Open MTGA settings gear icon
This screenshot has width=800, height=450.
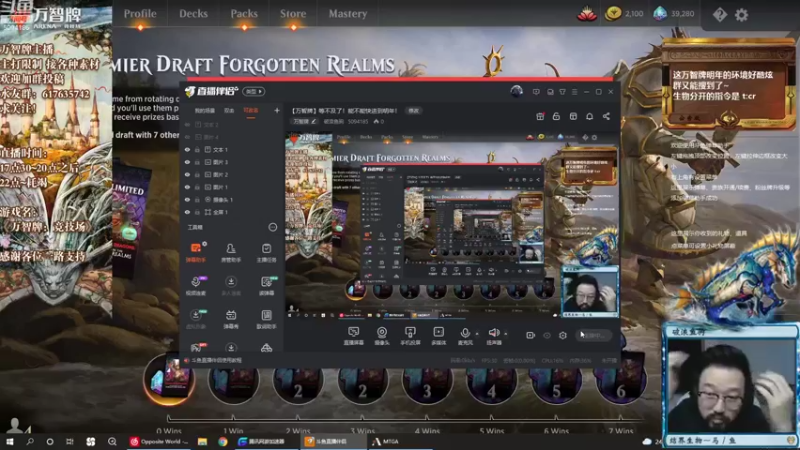click(741, 14)
